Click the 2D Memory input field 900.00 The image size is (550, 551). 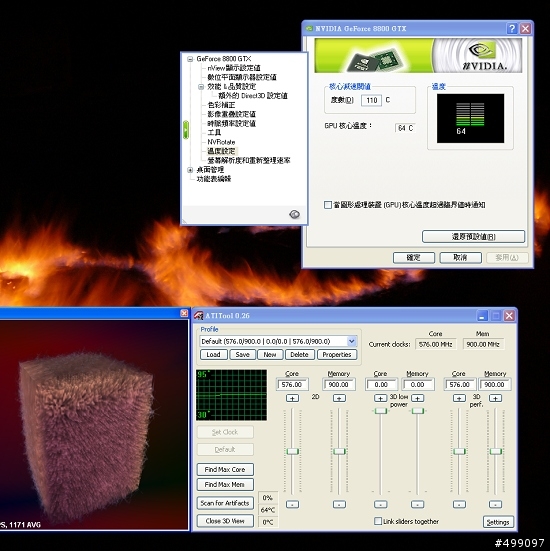339,384
